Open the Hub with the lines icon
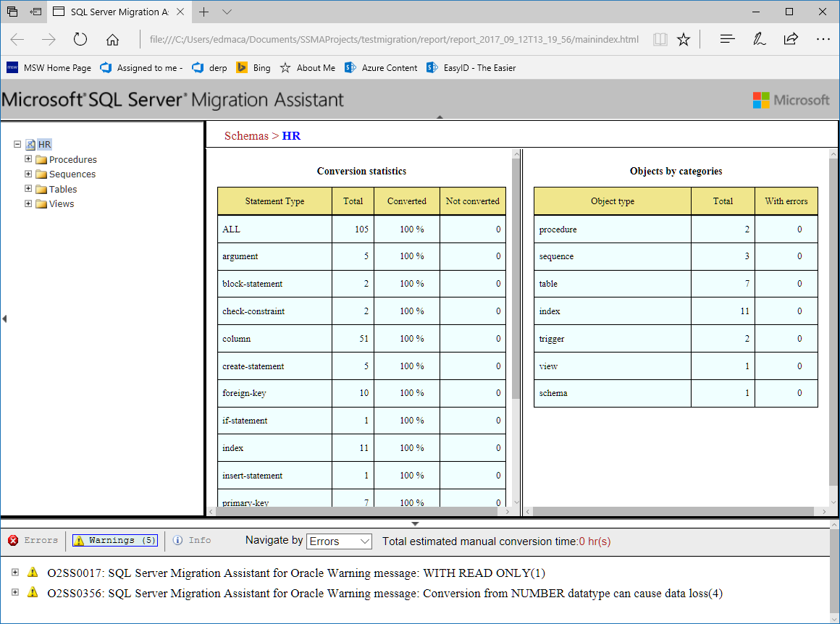This screenshot has height=624, width=840. click(x=726, y=40)
